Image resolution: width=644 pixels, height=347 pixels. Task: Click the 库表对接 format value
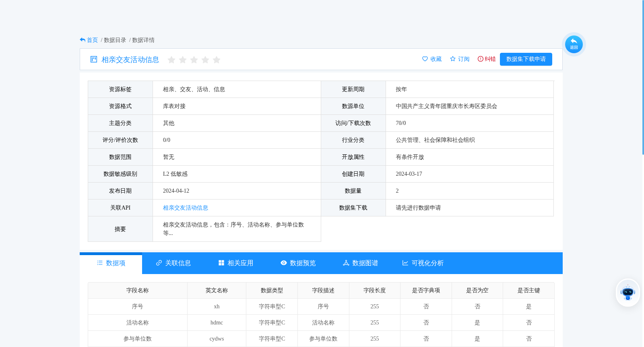coord(174,106)
